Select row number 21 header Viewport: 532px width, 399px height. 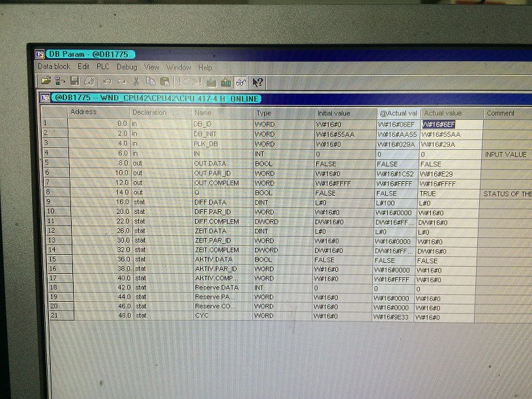coord(61,315)
